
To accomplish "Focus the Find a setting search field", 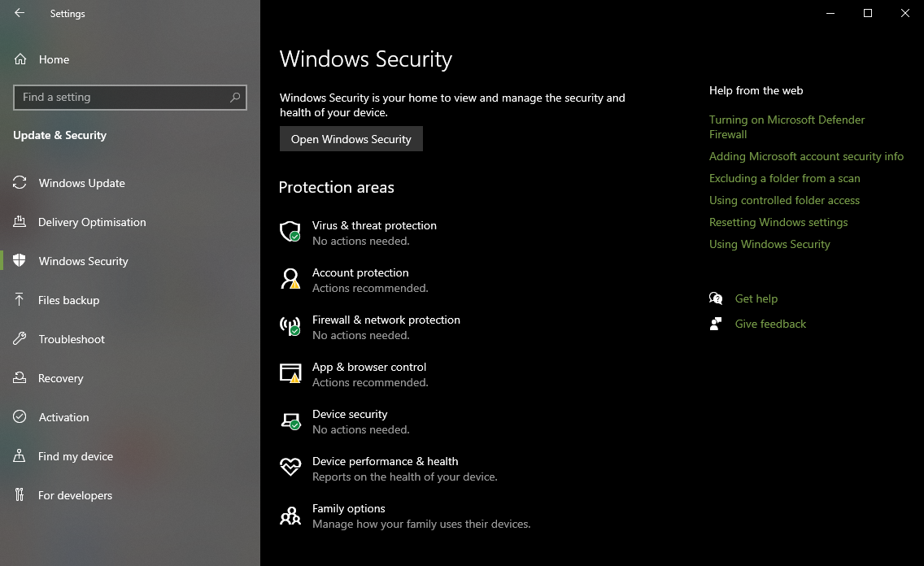I will point(129,98).
